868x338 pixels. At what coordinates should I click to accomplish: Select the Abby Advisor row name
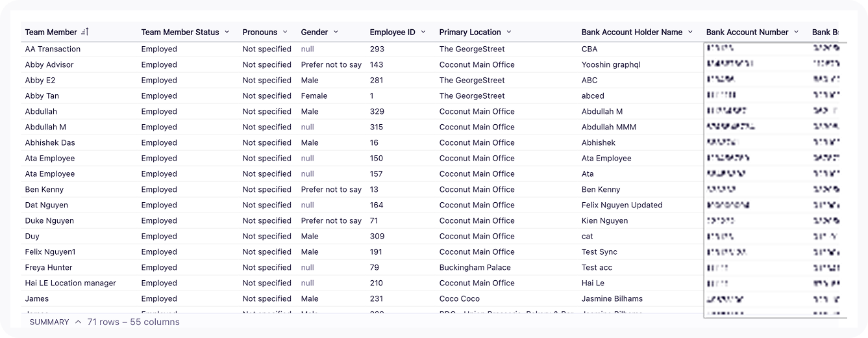pos(49,64)
